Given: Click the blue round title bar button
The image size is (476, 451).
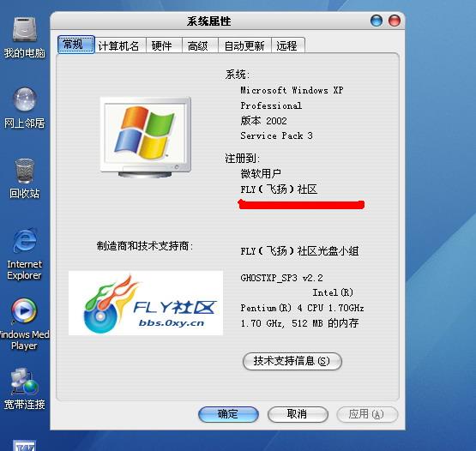Looking at the screenshot, I should [x=377, y=21].
